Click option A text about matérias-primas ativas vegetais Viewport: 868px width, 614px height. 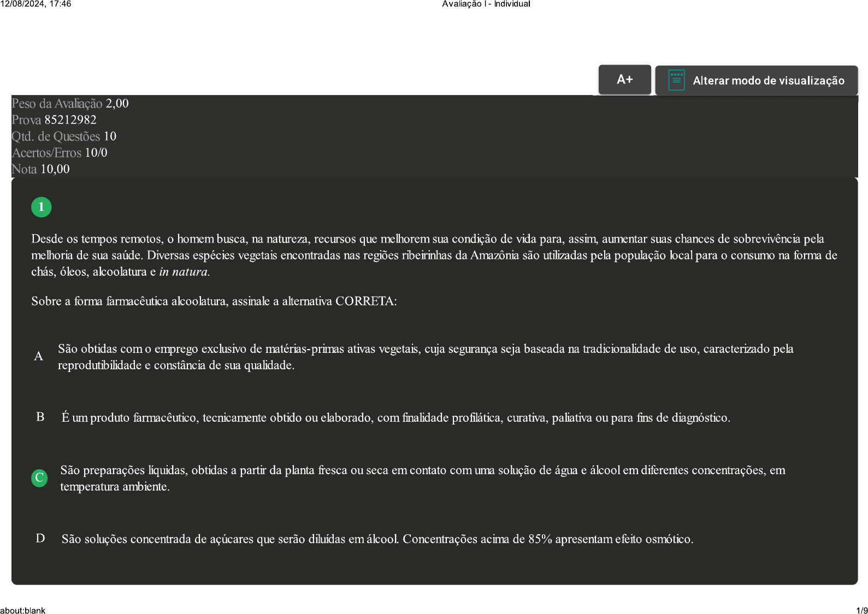pos(425,357)
